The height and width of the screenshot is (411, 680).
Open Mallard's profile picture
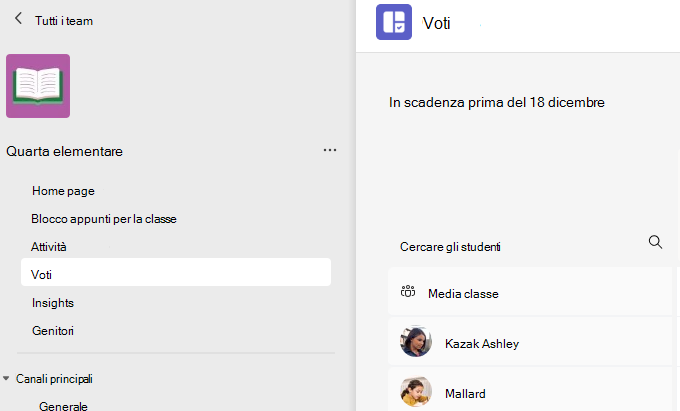[415, 392]
